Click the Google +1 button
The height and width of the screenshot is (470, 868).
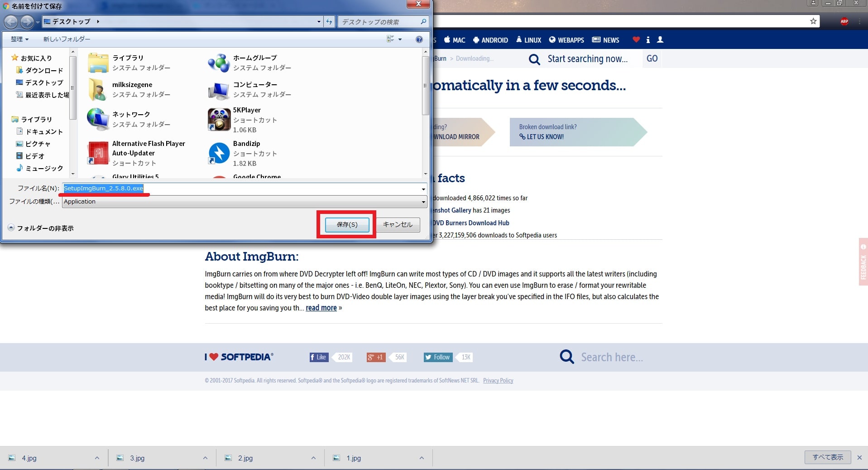376,357
